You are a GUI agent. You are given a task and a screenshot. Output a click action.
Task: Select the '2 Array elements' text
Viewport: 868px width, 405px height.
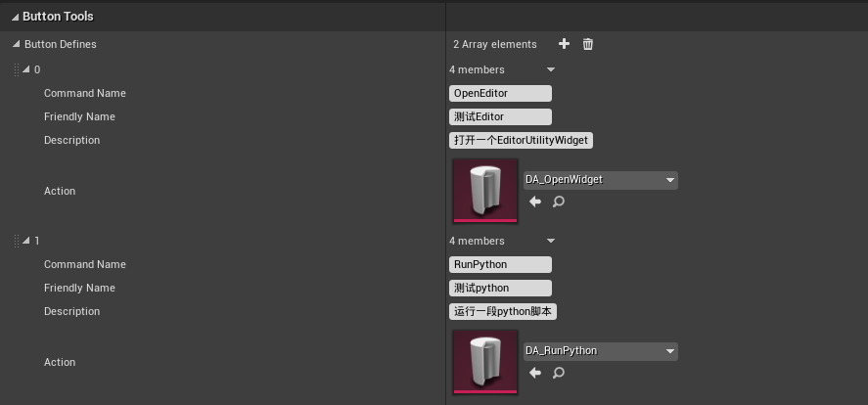[495, 44]
